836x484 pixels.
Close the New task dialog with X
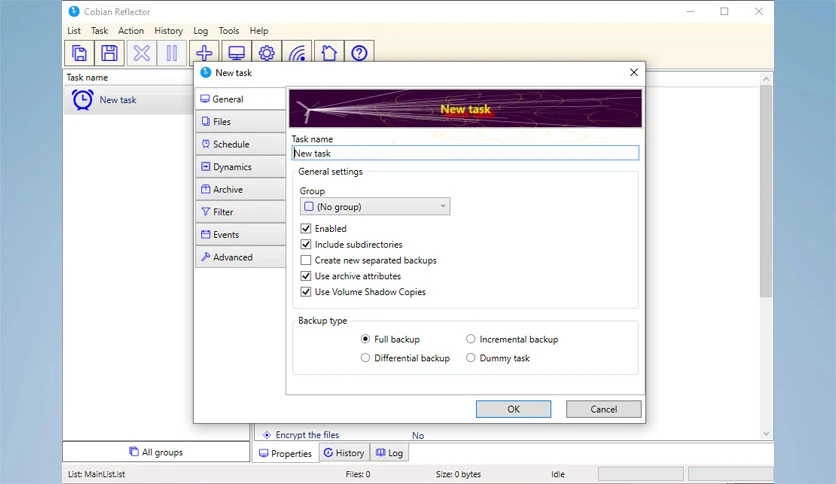pos(633,72)
